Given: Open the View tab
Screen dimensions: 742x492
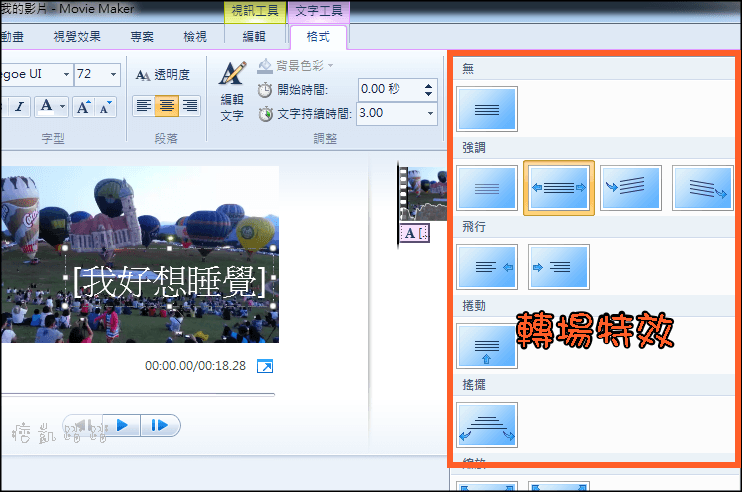Looking at the screenshot, I should (195, 36).
